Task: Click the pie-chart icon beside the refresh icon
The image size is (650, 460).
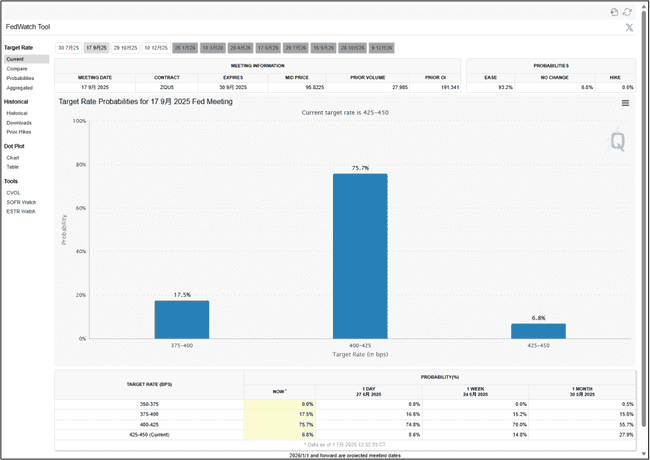Action: 614,12
